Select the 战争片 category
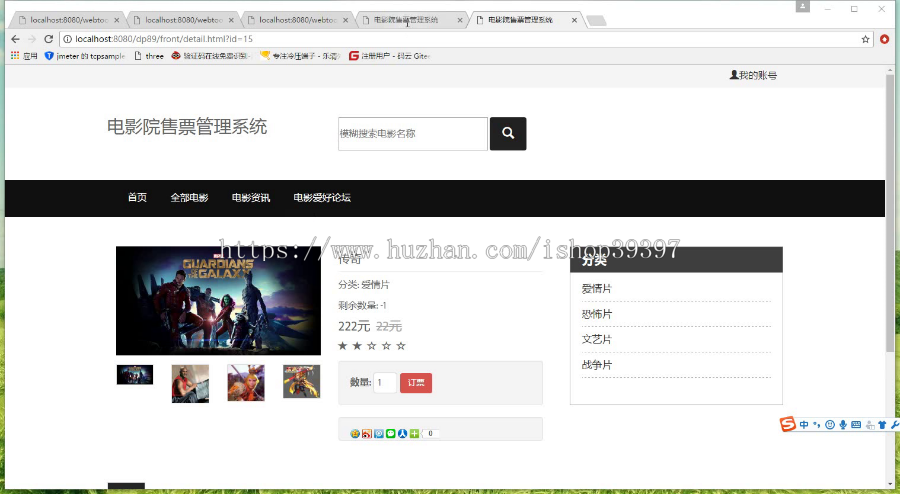900x494 pixels. pos(596,364)
